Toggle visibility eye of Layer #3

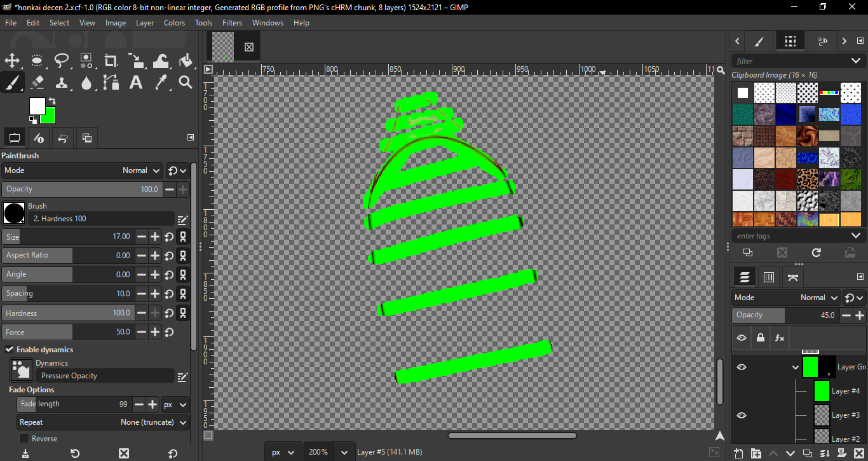[x=742, y=415]
